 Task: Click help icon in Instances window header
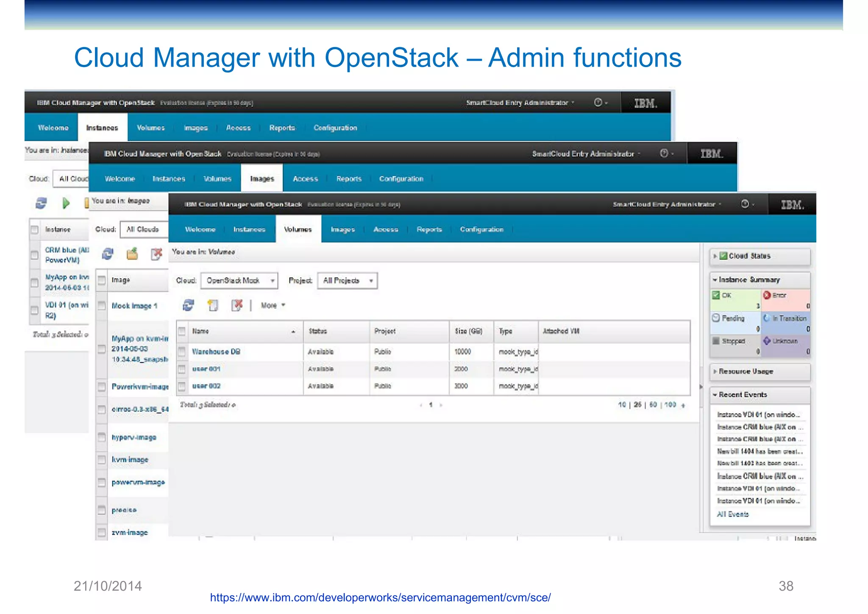[x=598, y=102]
